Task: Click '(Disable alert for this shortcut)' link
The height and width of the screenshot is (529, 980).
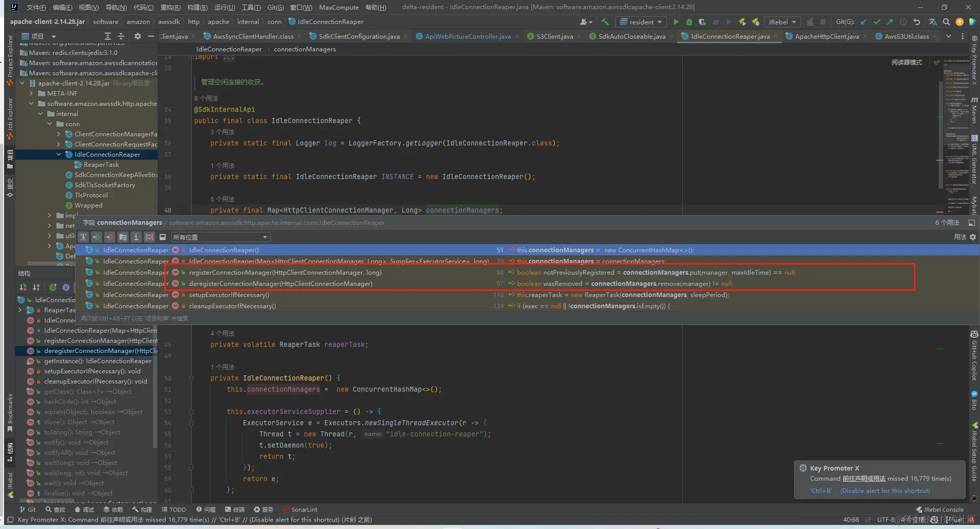Action: (885, 491)
